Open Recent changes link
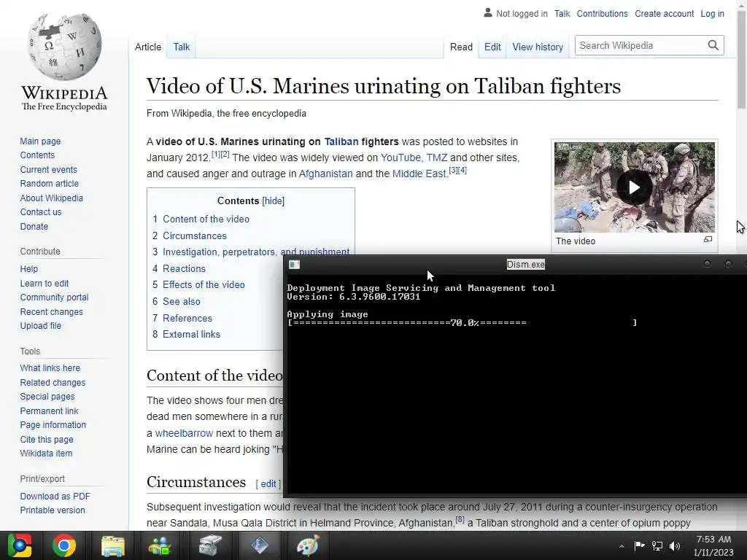The height and width of the screenshot is (560, 747). 52,311
